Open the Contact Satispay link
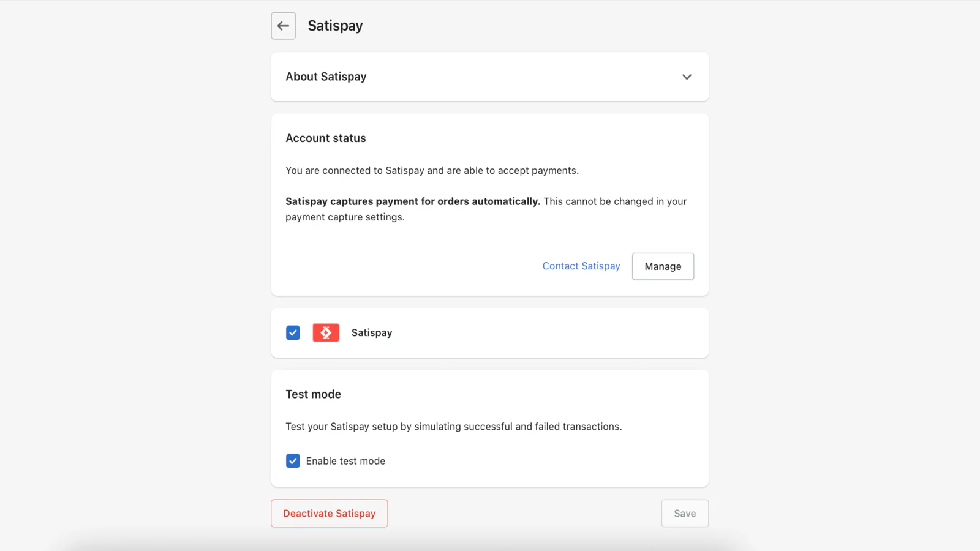Screen dimensions: 980x551 coord(581,266)
